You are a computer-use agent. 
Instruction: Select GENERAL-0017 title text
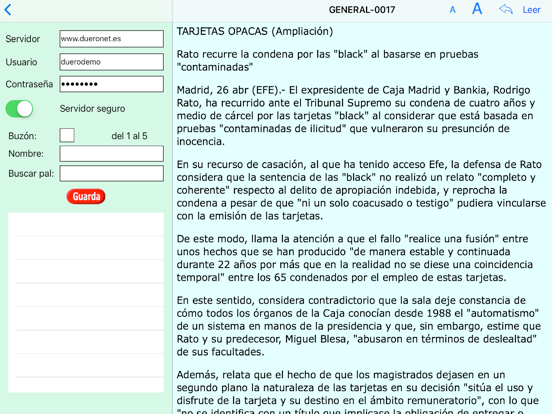click(x=362, y=10)
